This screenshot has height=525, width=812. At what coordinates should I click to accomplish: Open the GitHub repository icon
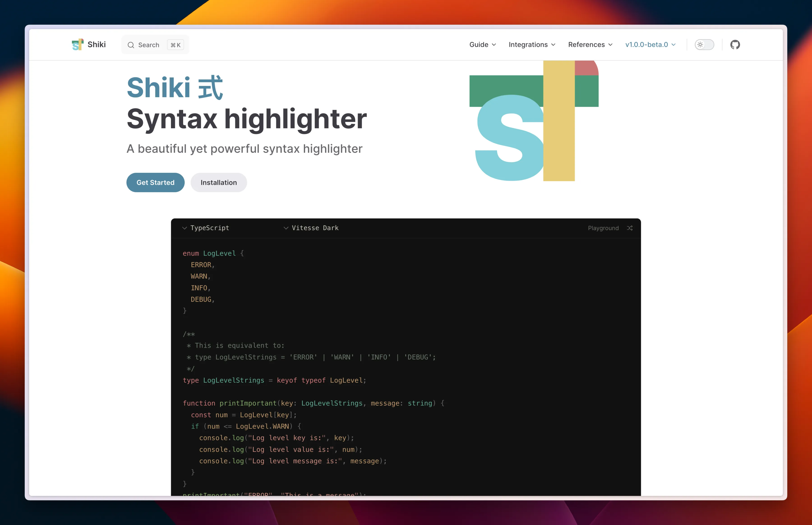click(735, 45)
